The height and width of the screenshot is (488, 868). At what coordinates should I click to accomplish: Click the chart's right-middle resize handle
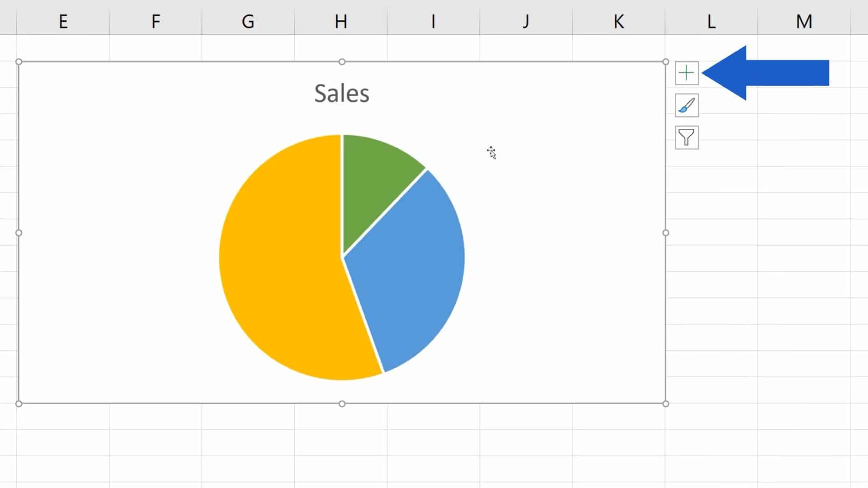[665, 233]
